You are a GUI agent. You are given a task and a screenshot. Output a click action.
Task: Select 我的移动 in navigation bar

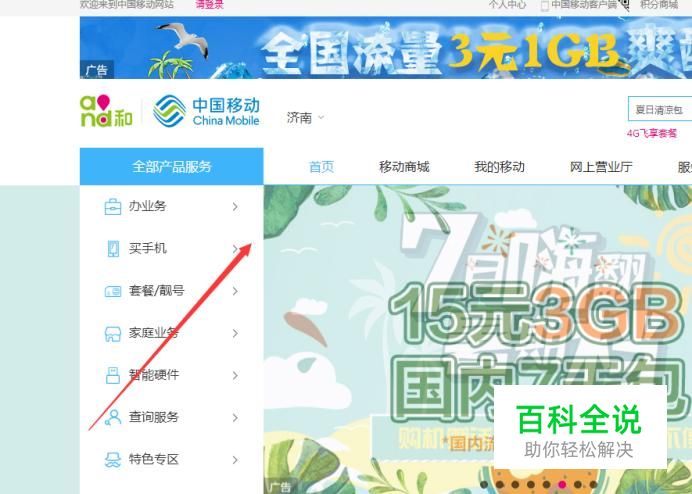coord(499,166)
